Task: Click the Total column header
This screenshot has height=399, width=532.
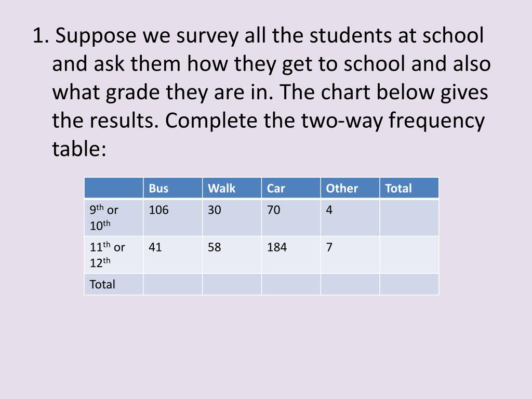Action: (409, 188)
